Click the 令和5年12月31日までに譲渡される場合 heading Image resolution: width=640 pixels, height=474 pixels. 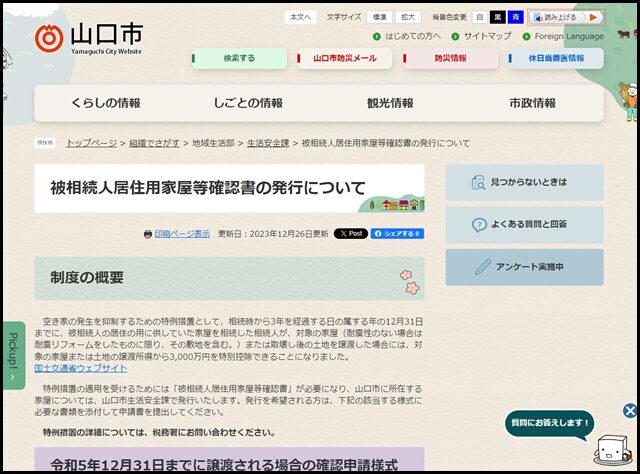pyautogui.click(x=224, y=465)
